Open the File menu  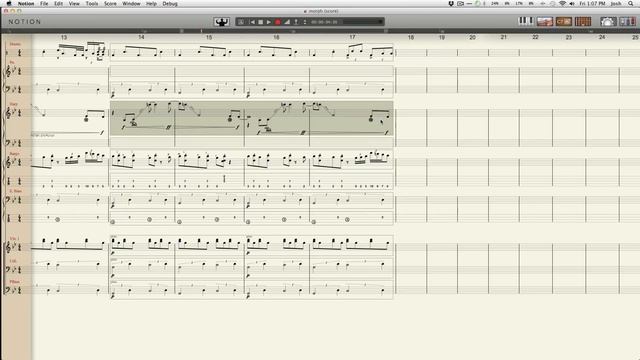tap(44, 4)
